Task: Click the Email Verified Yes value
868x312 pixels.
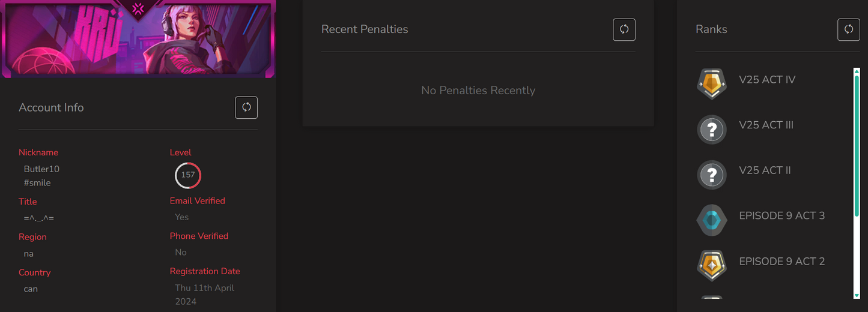Action: pyautogui.click(x=181, y=217)
